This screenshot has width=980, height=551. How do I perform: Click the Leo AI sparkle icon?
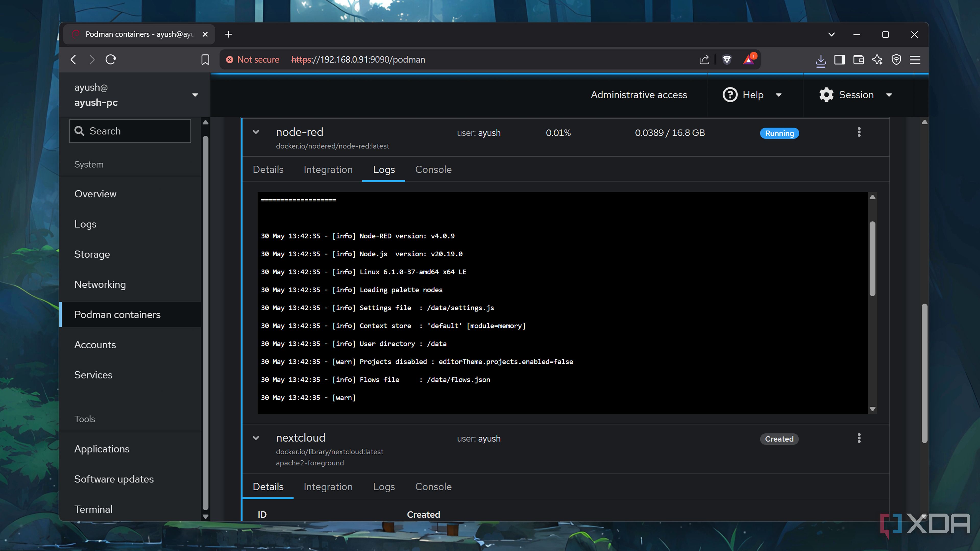coord(877,60)
